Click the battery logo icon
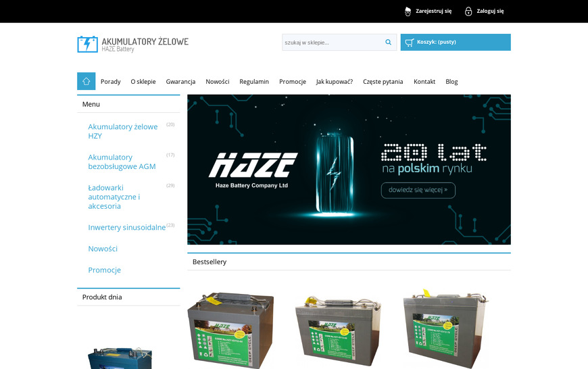Image resolution: width=588 pixels, height=369 pixels. [x=88, y=44]
